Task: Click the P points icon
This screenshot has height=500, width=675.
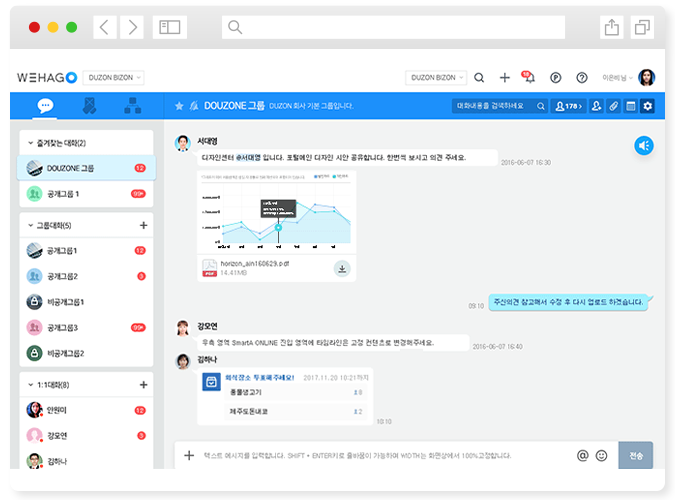Action: click(x=555, y=78)
